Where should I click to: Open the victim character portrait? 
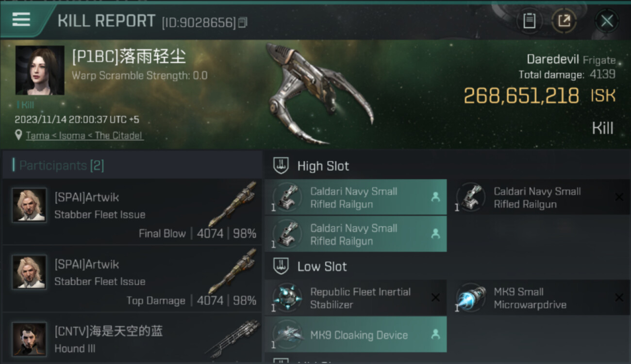40,70
